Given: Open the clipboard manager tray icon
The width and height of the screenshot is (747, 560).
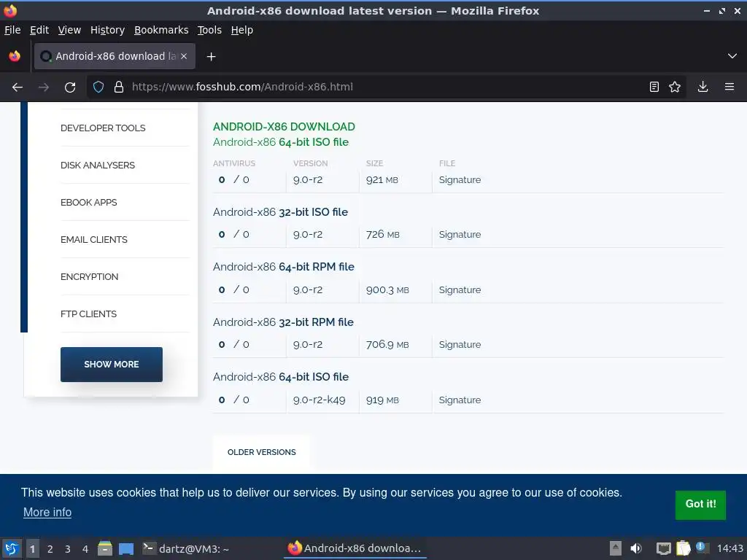Looking at the screenshot, I should [683, 548].
